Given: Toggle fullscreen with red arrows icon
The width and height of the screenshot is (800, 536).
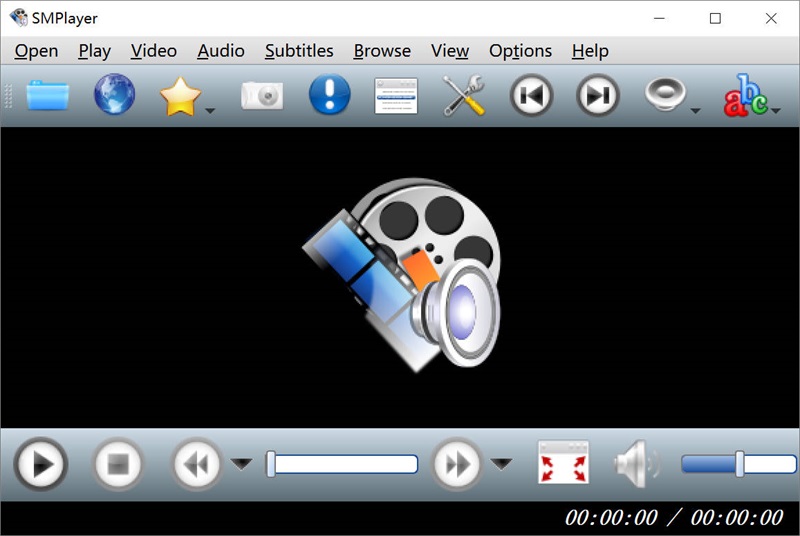Looking at the screenshot, I should coord(563,464).
